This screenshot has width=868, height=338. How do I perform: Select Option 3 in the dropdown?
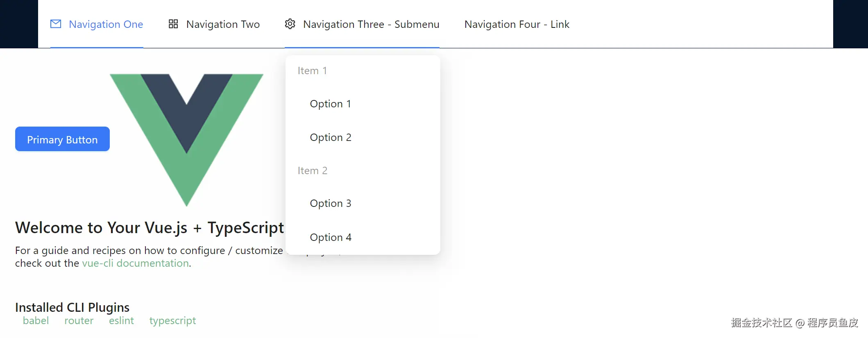tap(330, 204)
